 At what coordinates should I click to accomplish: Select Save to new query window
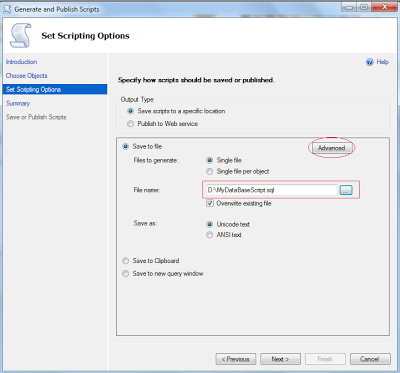126,274
